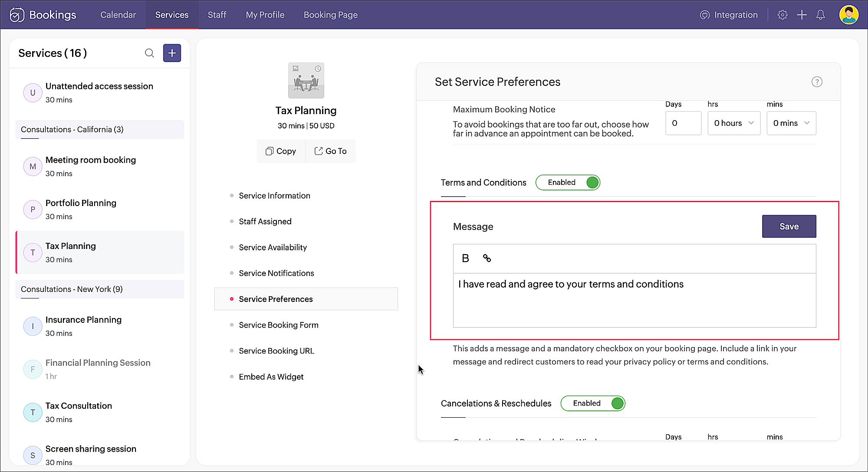Switch to the Calendar tab

(118, 15)
